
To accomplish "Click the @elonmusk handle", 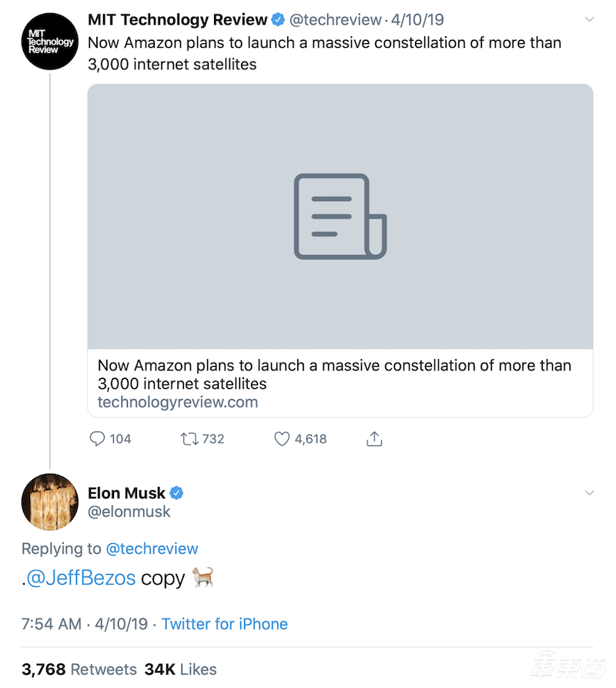I will (129, 512).
